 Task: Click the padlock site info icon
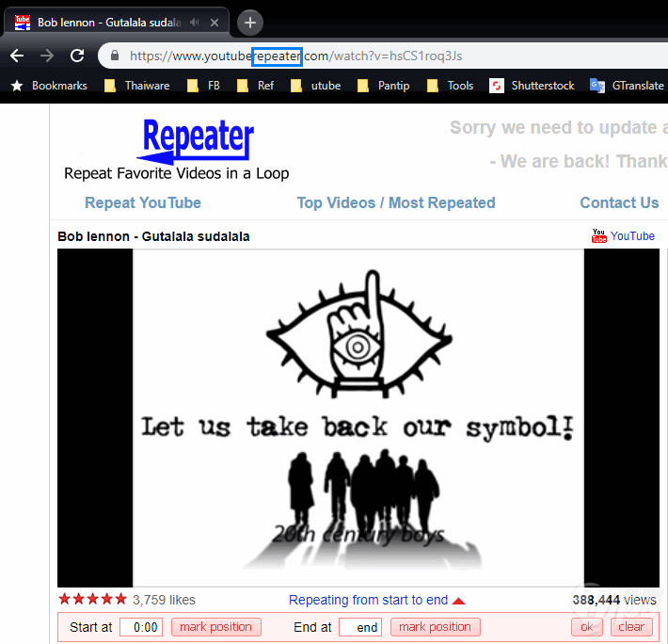coord(114,56)
